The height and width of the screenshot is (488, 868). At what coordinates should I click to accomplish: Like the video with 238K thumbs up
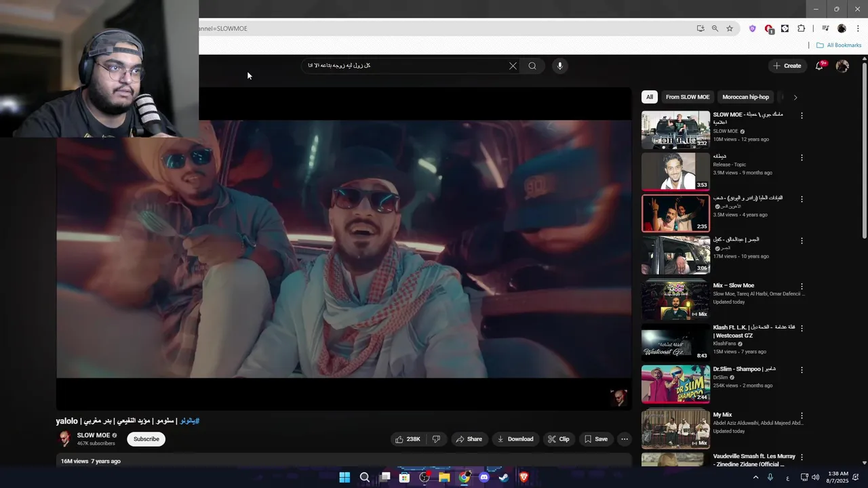tap(408, 439)
